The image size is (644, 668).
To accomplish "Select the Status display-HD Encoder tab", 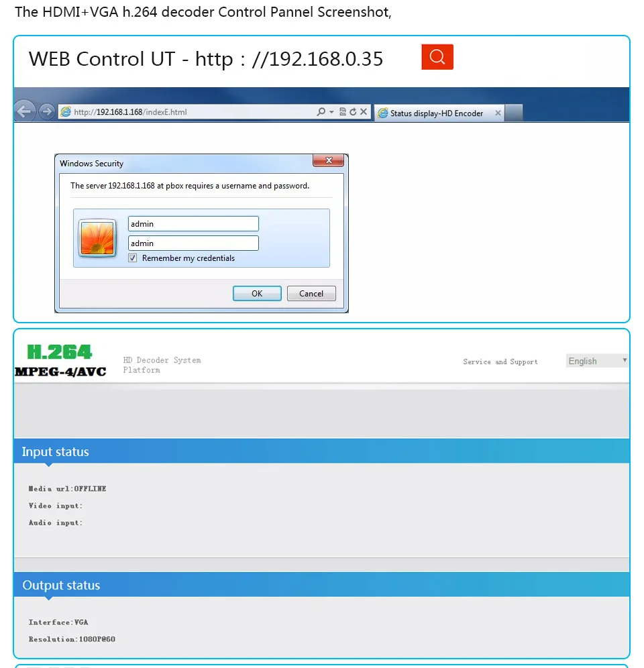I will point(439,113).
